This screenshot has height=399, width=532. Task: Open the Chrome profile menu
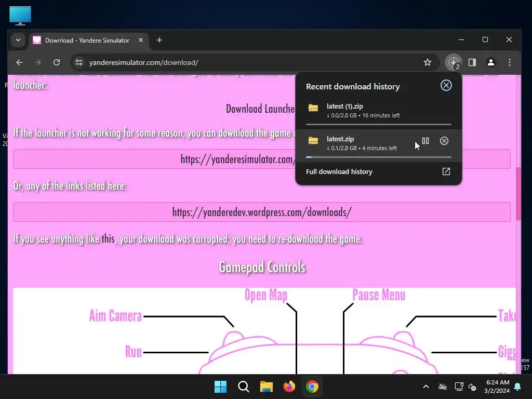[491, 62]
